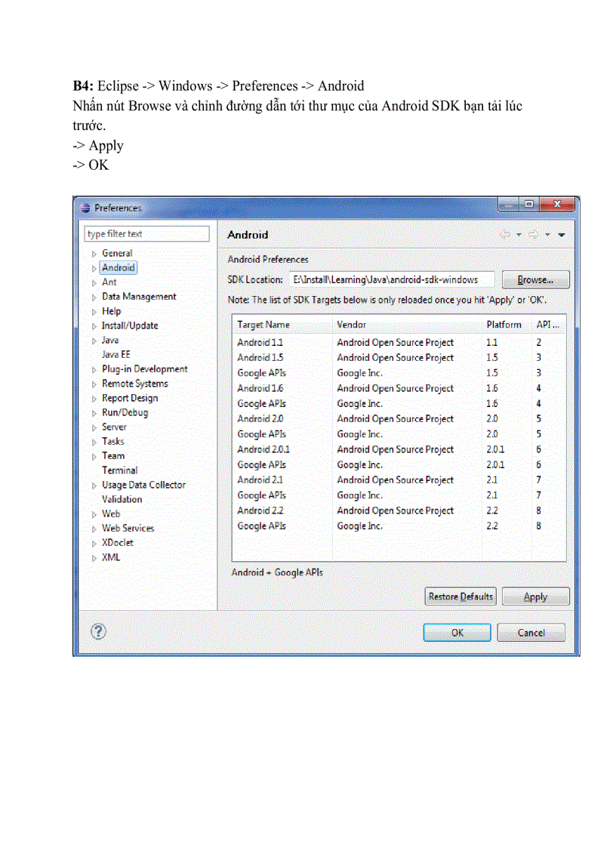The image size is (616, 848).
Task: Click the forward navigation arrow icon
Action: (533, 235)
